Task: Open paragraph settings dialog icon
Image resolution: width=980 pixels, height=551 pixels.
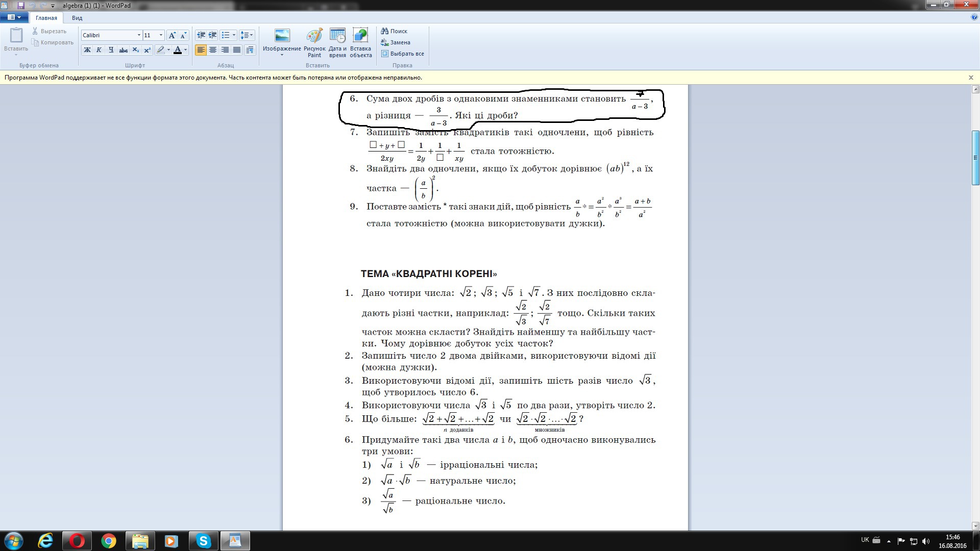Action: 250,50
